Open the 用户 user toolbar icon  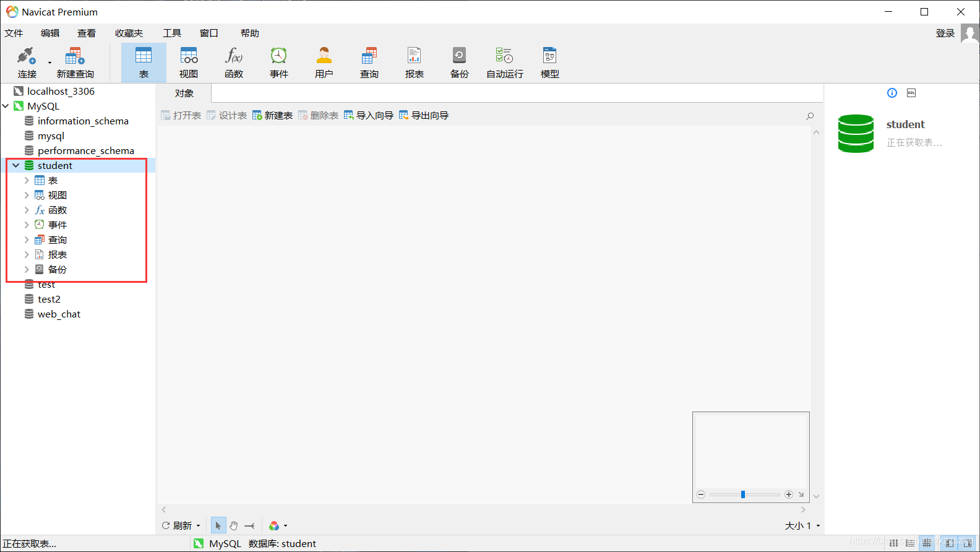click(324, 63)
